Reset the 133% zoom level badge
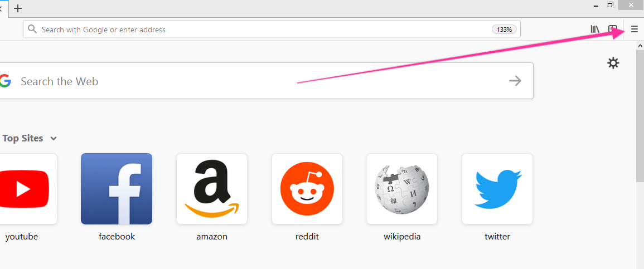The image size is (644, 269). [x=504, y=30]
